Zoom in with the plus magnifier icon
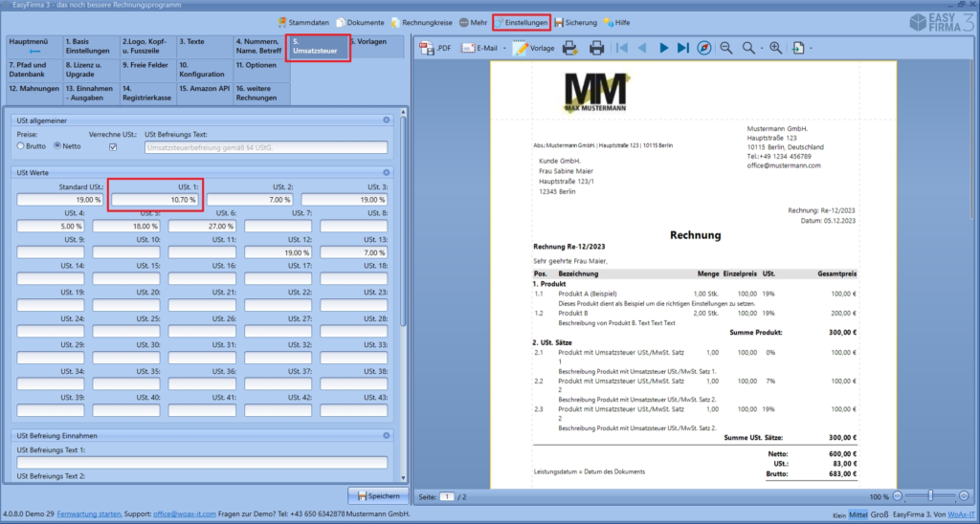980x524 pixels. 775,48
